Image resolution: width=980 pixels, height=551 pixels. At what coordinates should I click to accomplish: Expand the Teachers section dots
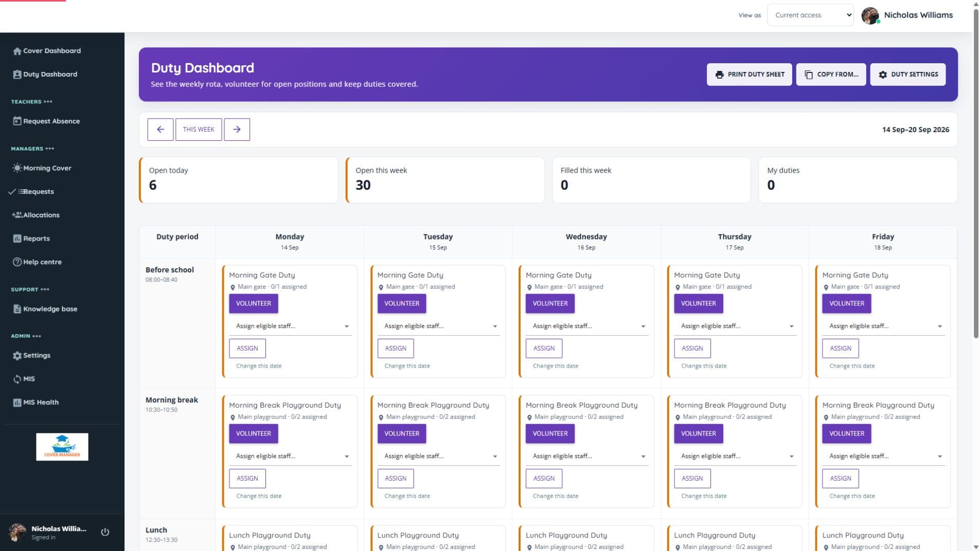tap(48, 102)
